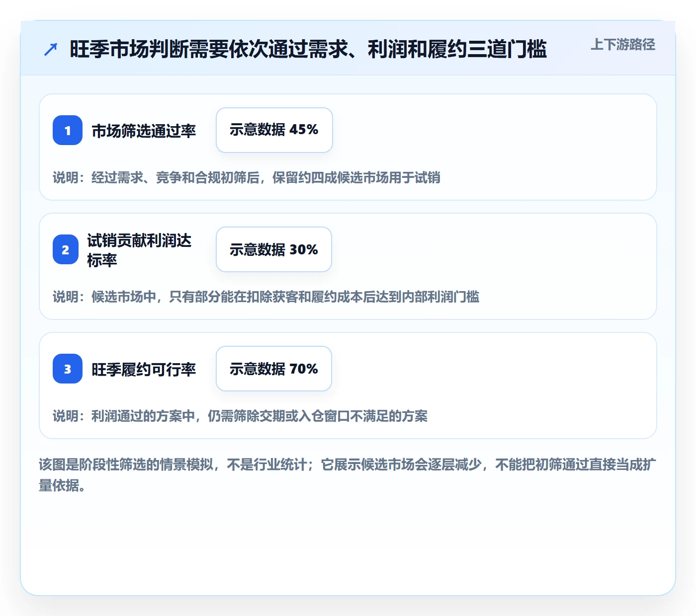Click the title 旺季市场判断需要依次通过需求、利润和履约三道门槛
The image size is (696, 616).
[308, 49]
